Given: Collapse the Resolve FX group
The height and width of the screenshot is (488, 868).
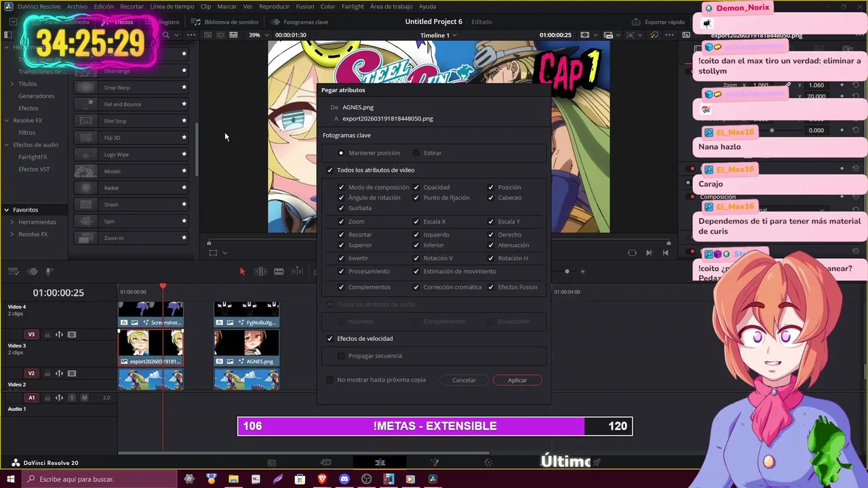Looking at the screenshot, I should click(7, 121).
